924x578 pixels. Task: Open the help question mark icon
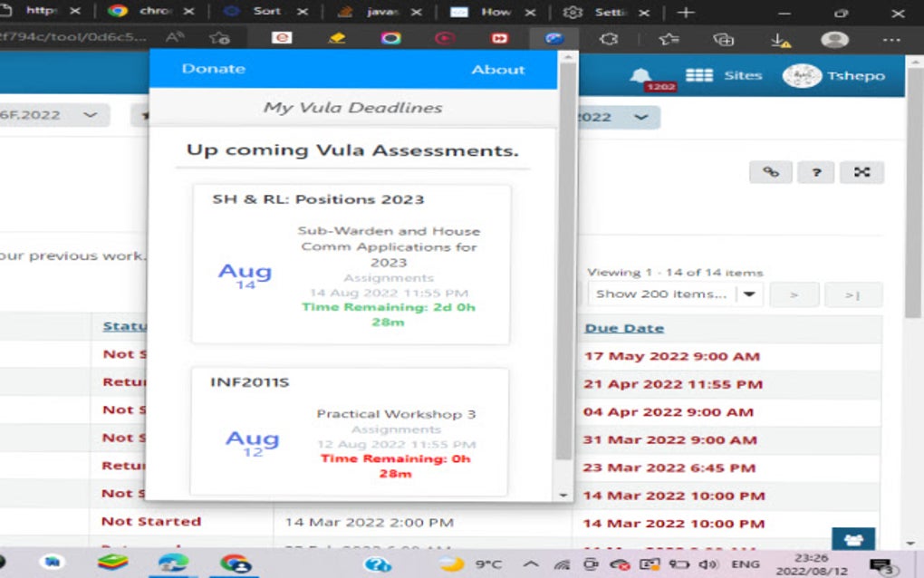(x=815, y=171)
